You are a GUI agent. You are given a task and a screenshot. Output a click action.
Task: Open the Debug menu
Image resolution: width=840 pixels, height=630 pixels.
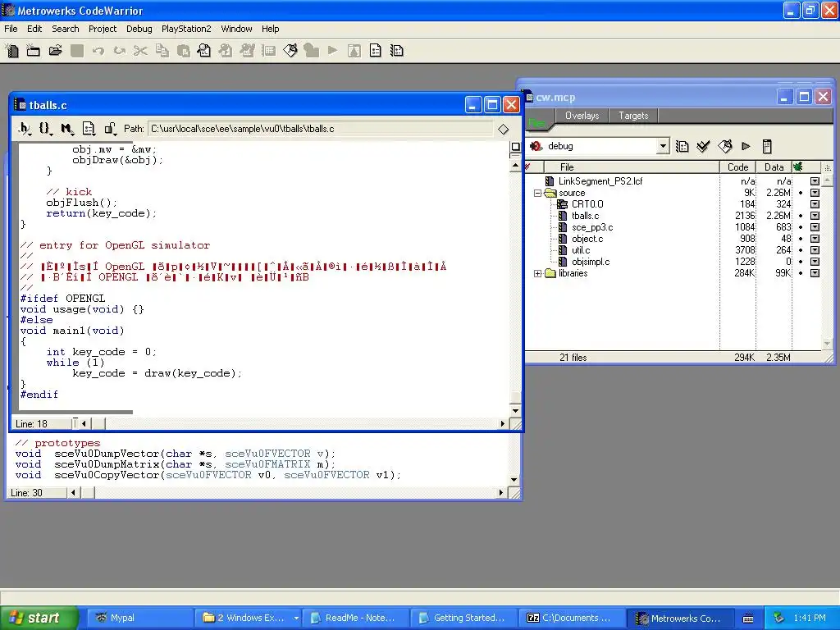click(x=139, y=29)
